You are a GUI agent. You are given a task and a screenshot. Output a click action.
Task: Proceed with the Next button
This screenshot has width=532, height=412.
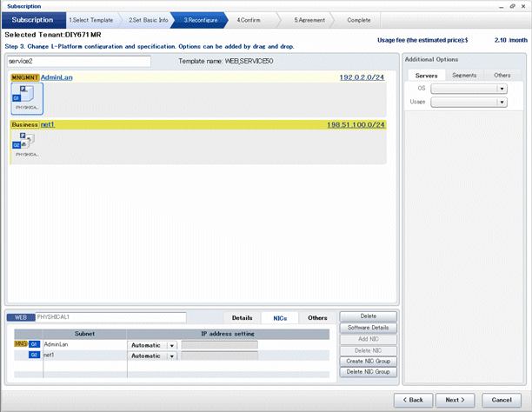[x=456, y=400]
